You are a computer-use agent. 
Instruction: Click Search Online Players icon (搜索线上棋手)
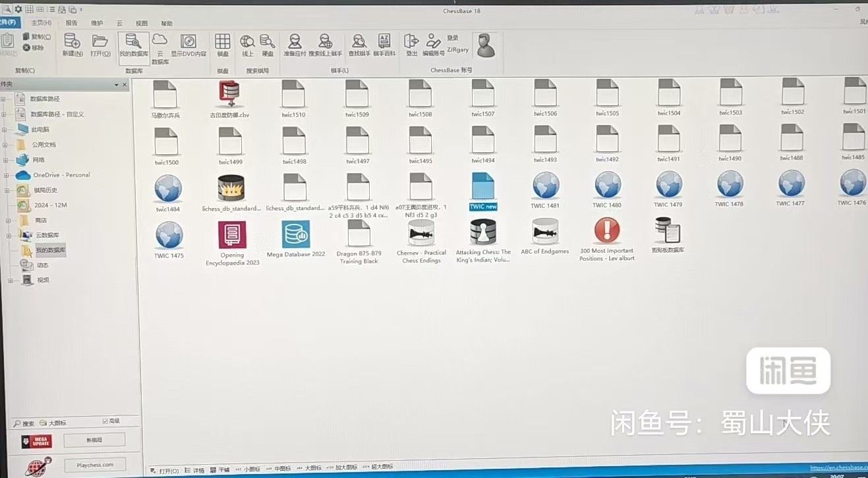pyautogui.click(x=325, y=45)
